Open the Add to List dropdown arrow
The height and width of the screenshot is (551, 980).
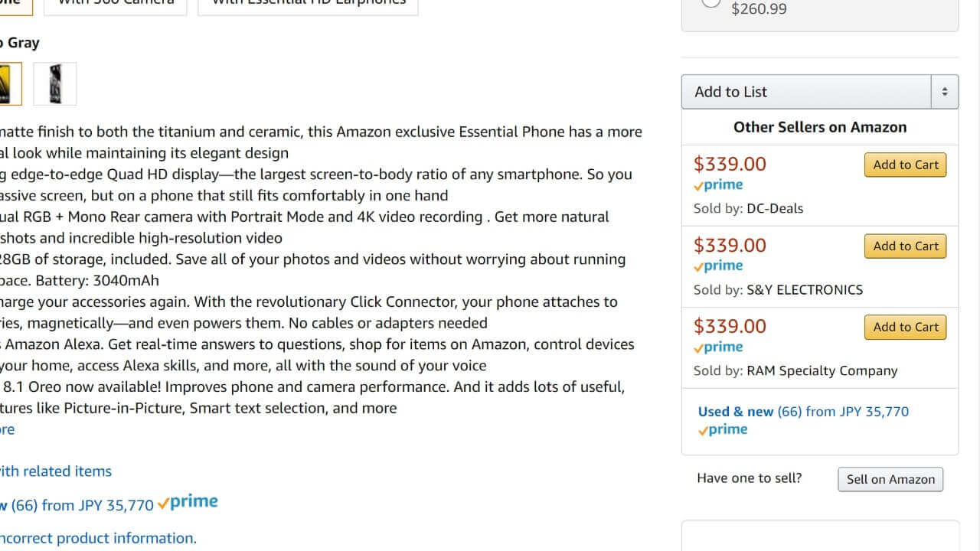[x=944, y=92]
